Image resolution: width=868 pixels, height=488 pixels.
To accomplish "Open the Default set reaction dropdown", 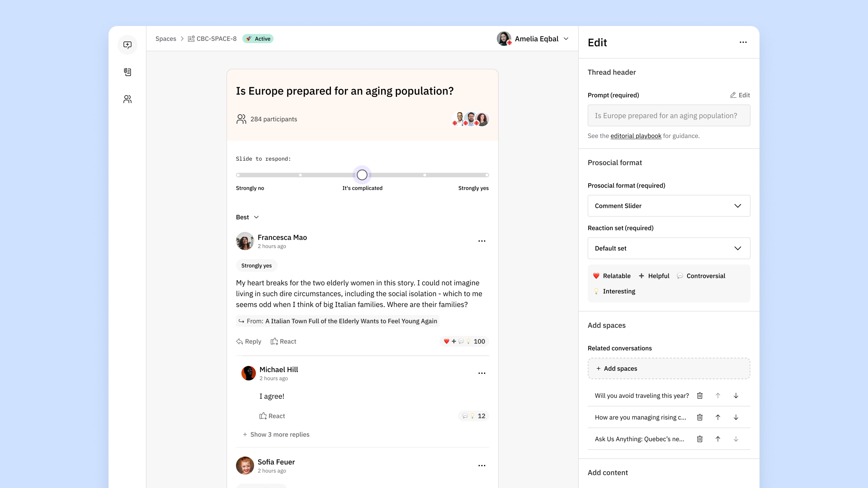I will pos(669,248).
